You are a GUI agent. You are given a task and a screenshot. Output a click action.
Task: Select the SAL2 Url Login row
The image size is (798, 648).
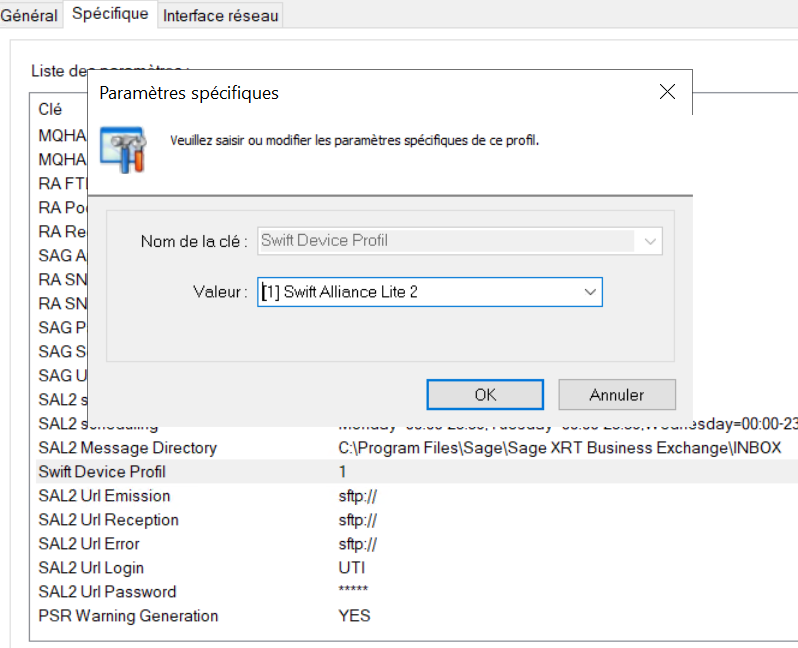click(x=90, y=568)
